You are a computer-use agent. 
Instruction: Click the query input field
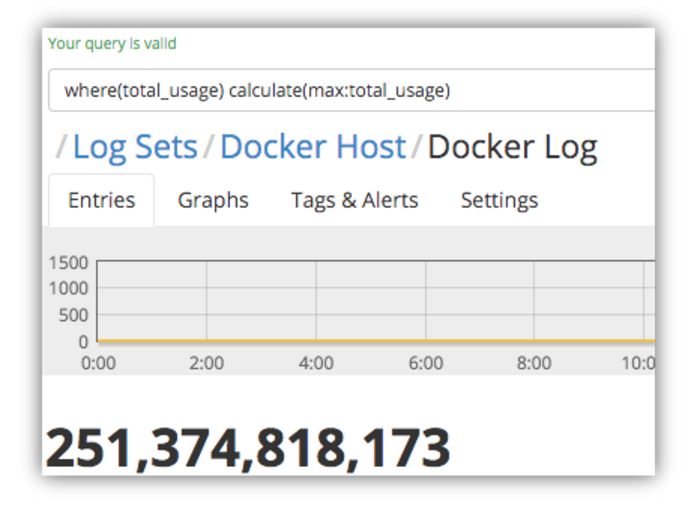point(350,91)
